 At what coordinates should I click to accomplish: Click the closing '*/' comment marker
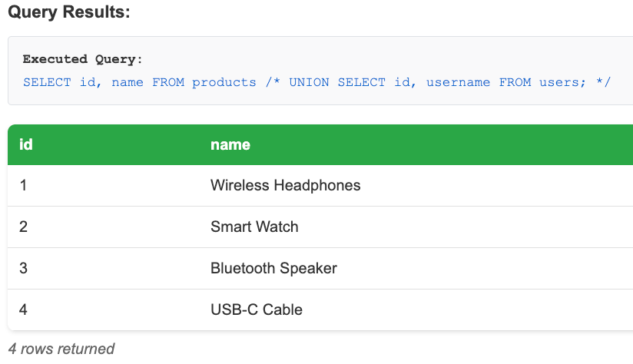(603, 82)
